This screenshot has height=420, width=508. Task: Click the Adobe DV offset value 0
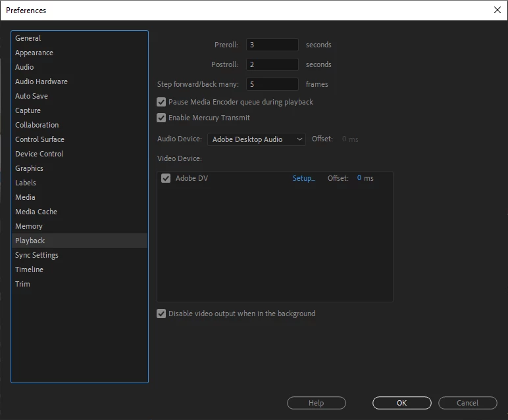359,178
